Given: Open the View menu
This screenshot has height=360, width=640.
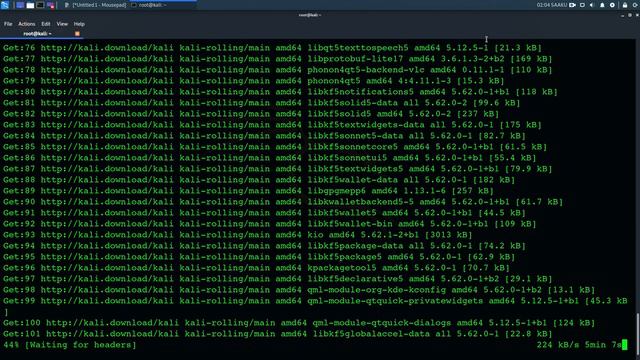Looking at the screenshot, I should [62, 24].
